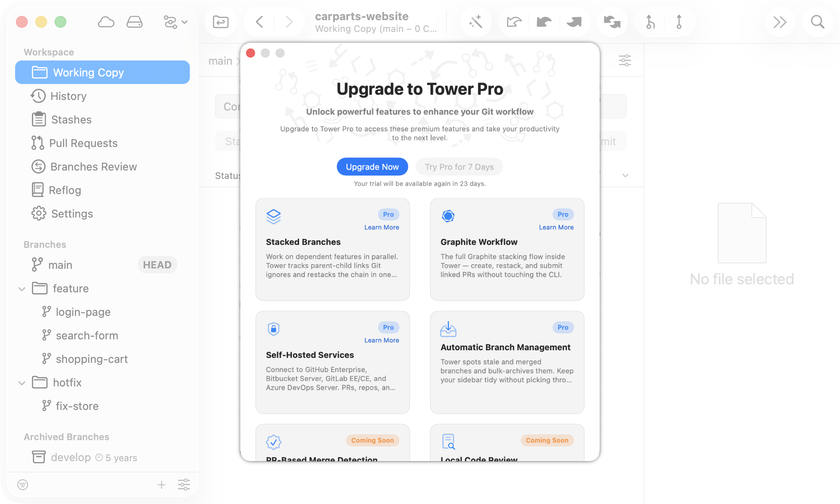840x504 pixels.
Task: Click the Local Code Review document icon
Action: tap(448, 441)
